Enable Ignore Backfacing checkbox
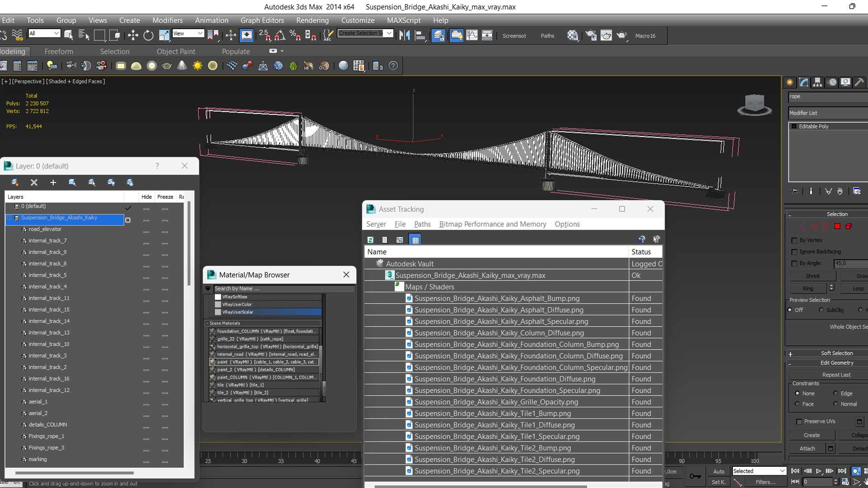 (x=794, y=252)
